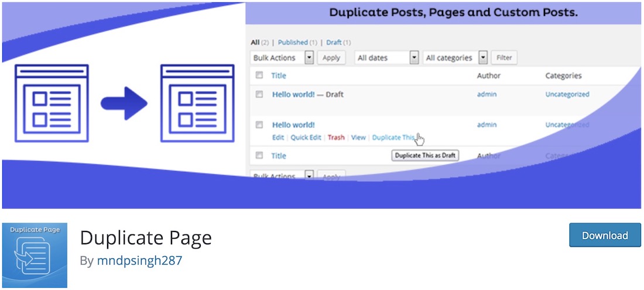Click admin author of published Hello world!
644x290 pixels.
487,125
